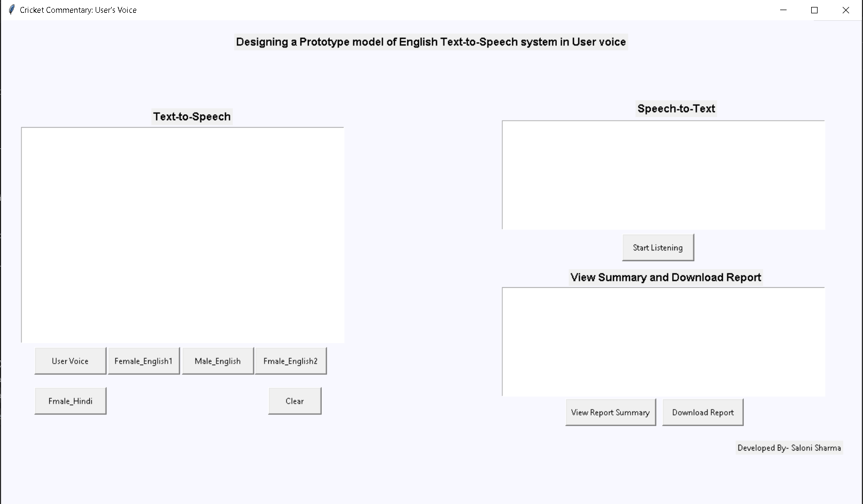Choose the Male_English voice button
The width and height of the screenshot is (863, 504).
tap(217, 361)
